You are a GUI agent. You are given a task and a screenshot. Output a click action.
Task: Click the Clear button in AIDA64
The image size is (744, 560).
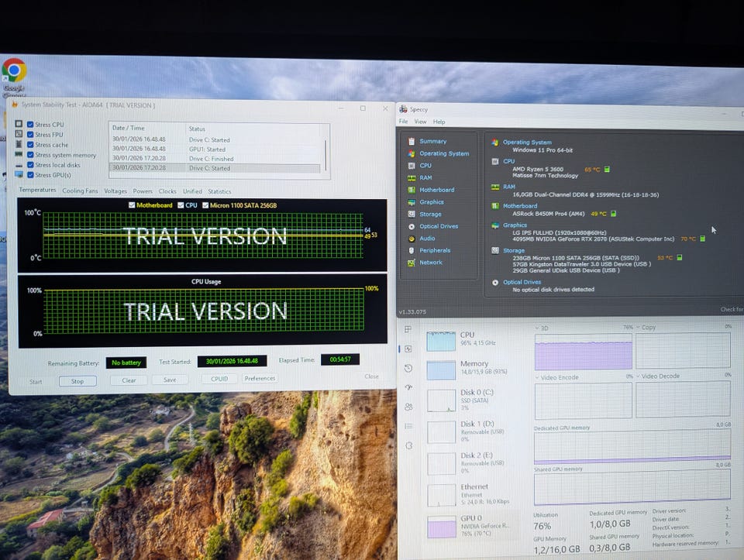click(129, 380)
